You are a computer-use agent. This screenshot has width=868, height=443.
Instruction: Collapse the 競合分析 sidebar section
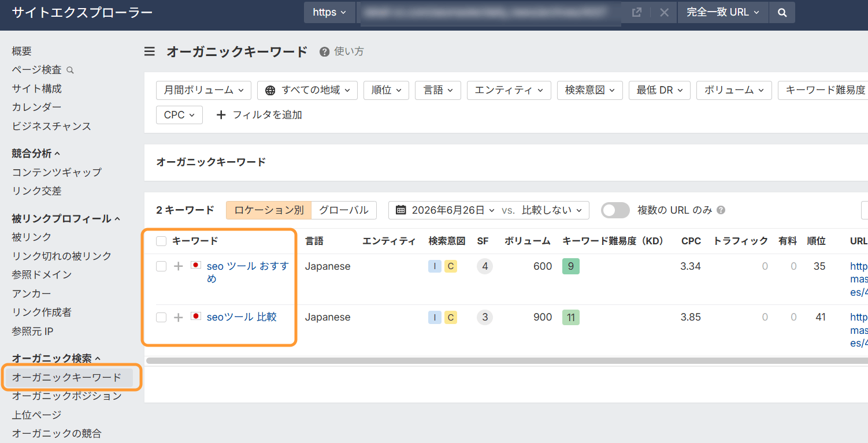[36, 154]
